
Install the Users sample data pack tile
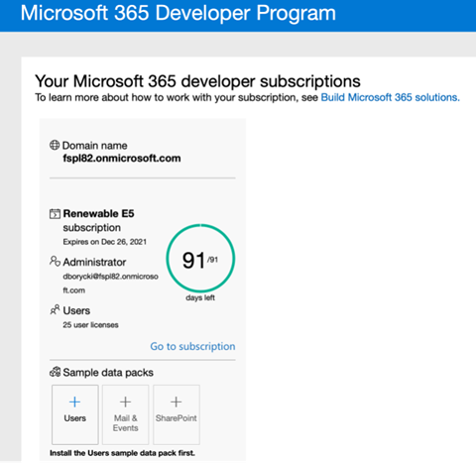[75, 414]
